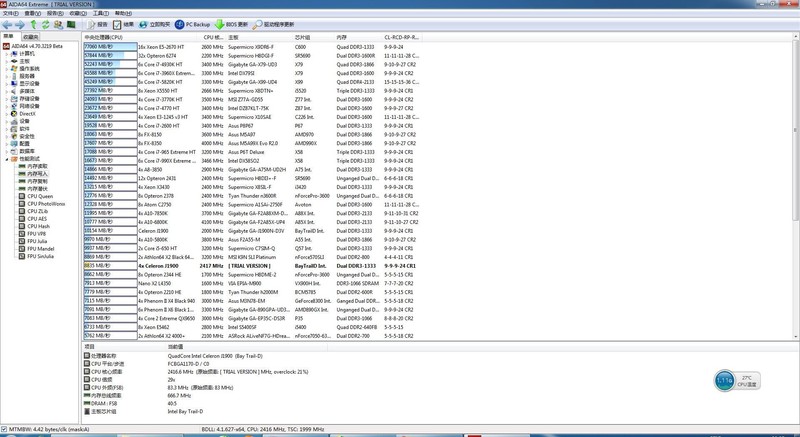Expand the 多媒体 tree node arrow
Screen dimensions: 800x437
tap(7, 91)
